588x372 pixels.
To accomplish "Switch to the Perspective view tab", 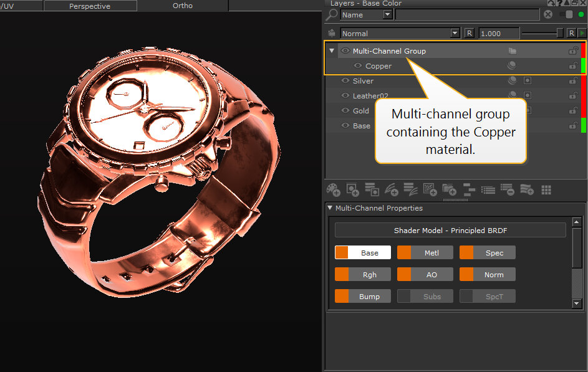I will (90, 6).
